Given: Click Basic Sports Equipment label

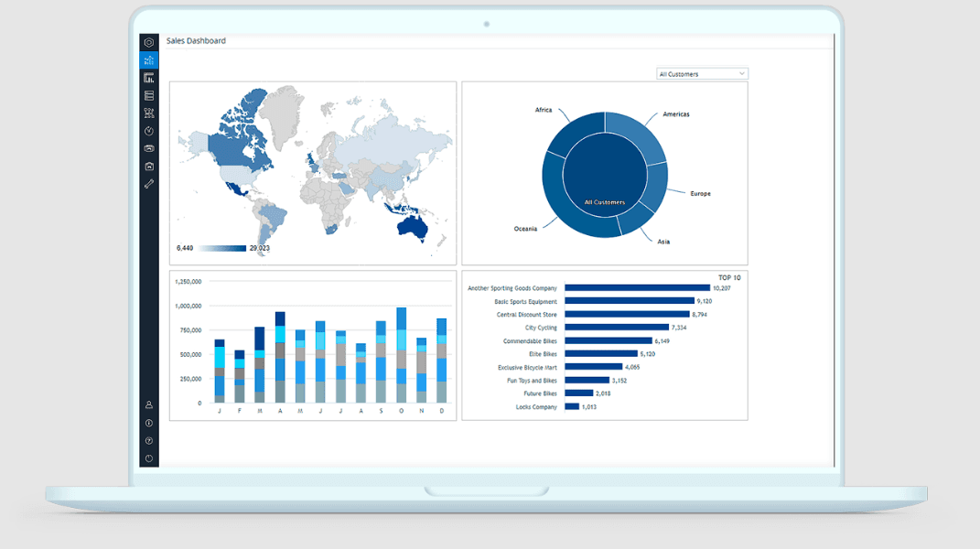Looking at the screenshot, I should coord(525,301).
